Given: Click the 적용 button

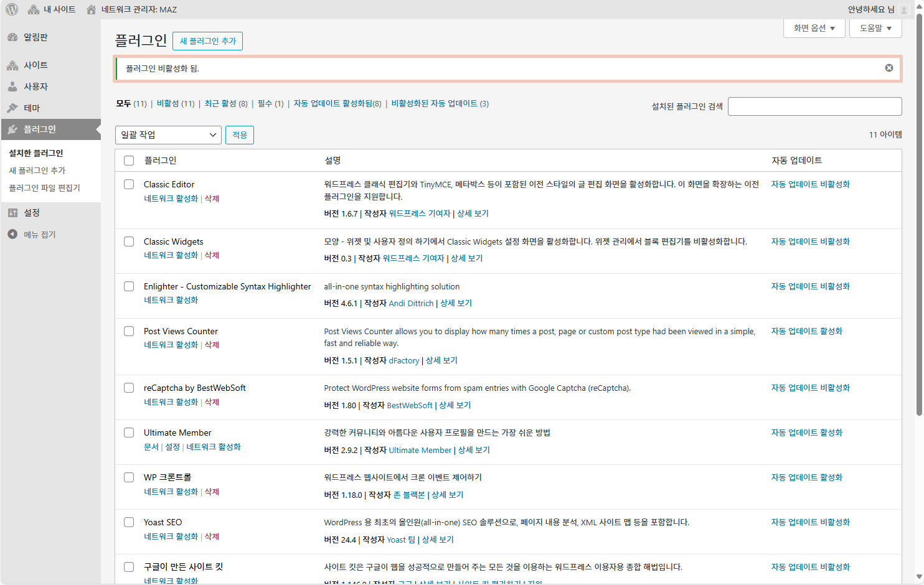Looking at the screenshot, I should click(240, 135).
